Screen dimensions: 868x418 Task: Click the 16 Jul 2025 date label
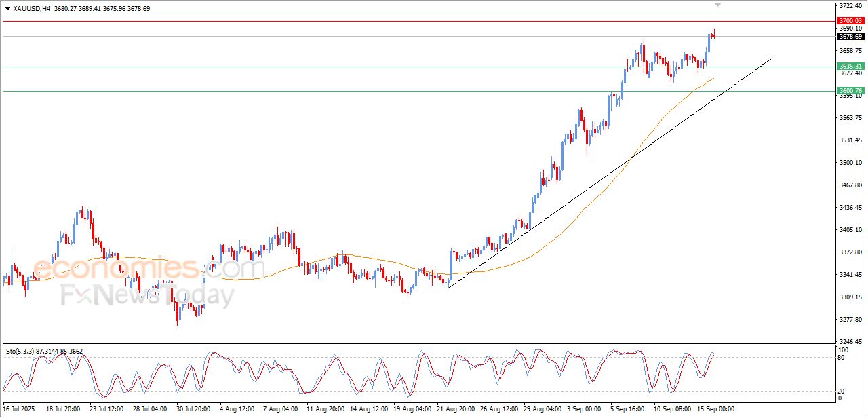tap(18, 409)
